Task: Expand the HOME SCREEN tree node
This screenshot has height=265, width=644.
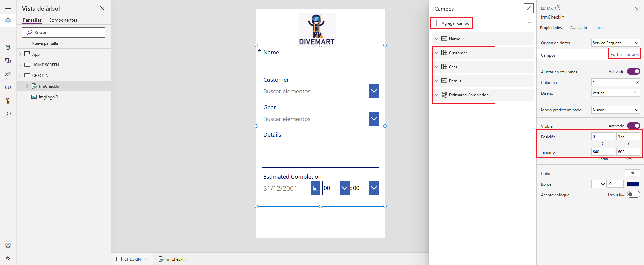Action: coord(20,65)
